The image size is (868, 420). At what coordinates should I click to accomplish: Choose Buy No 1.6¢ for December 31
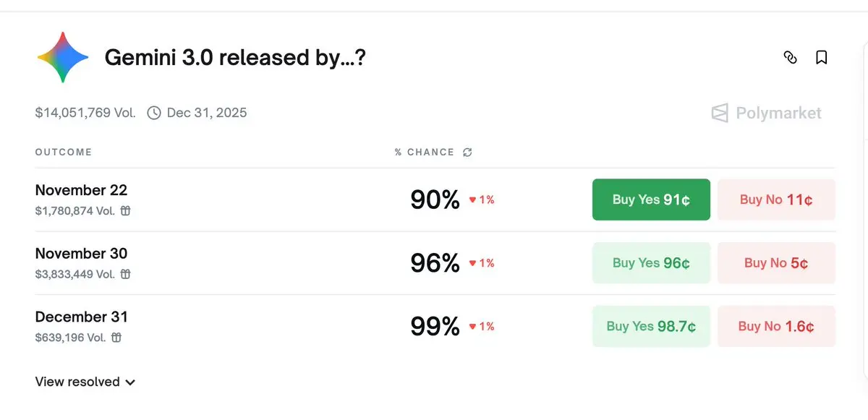(x=776, y=326)
